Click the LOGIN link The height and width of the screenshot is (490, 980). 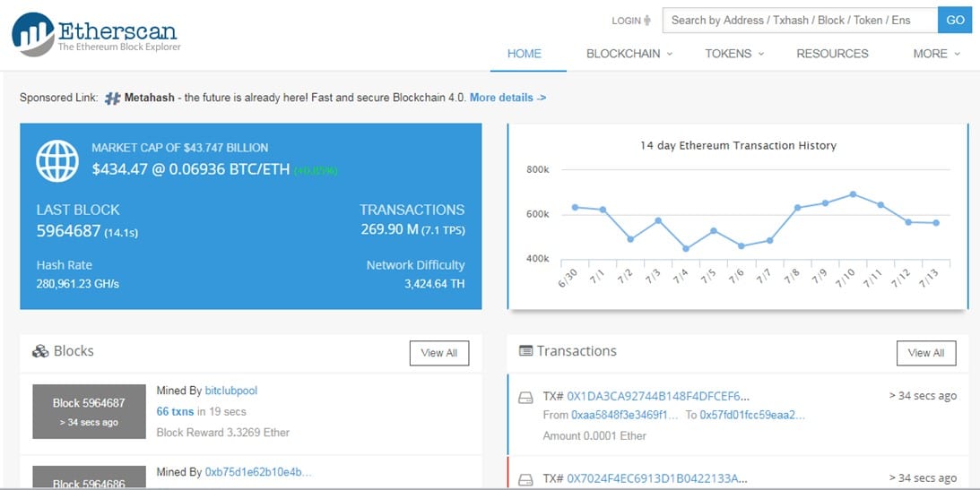(x=626, y=21)
